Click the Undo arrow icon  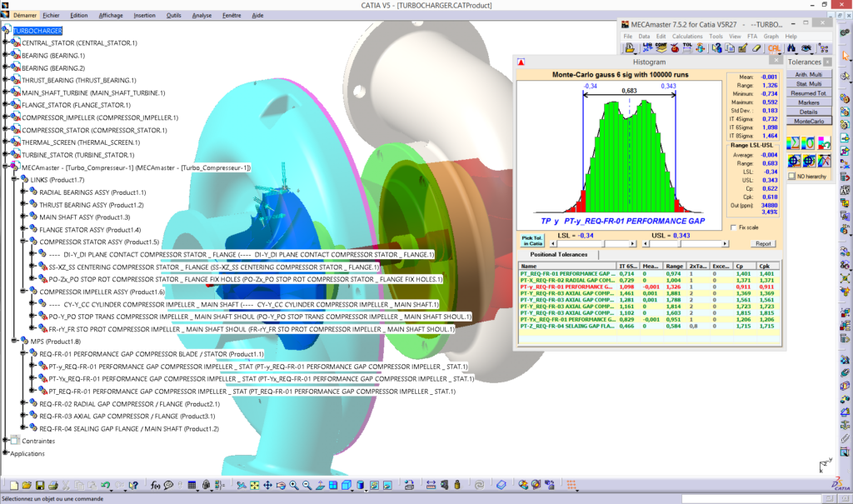[106, 485]
